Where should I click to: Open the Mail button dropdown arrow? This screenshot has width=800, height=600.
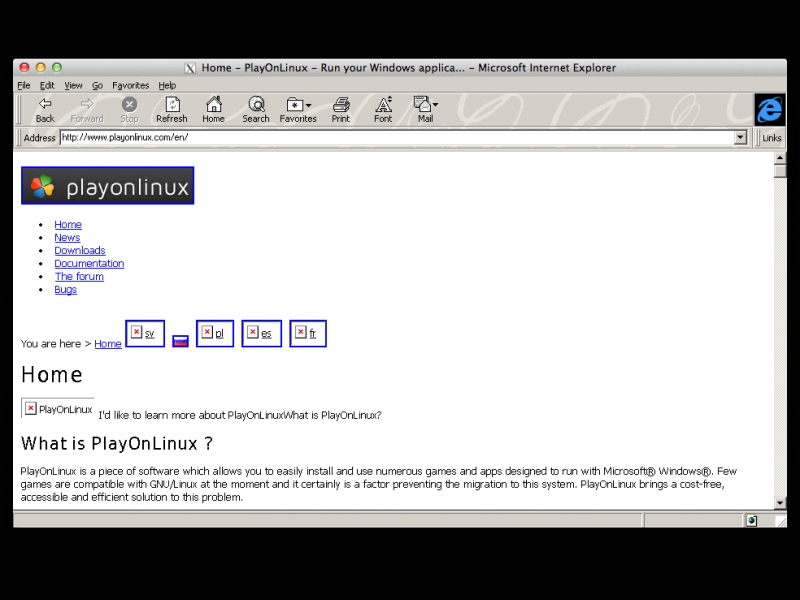(x=435, y=105)
